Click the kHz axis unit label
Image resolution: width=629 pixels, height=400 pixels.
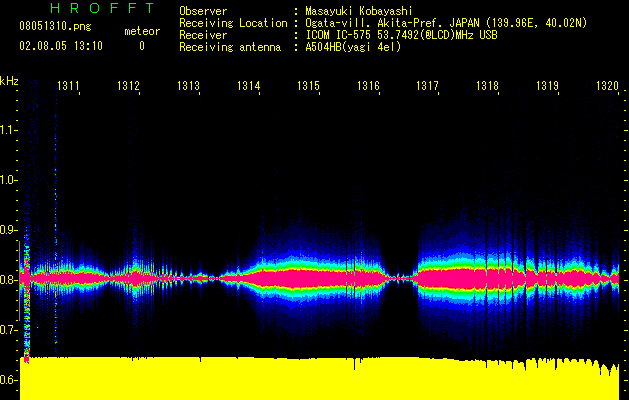9,81
